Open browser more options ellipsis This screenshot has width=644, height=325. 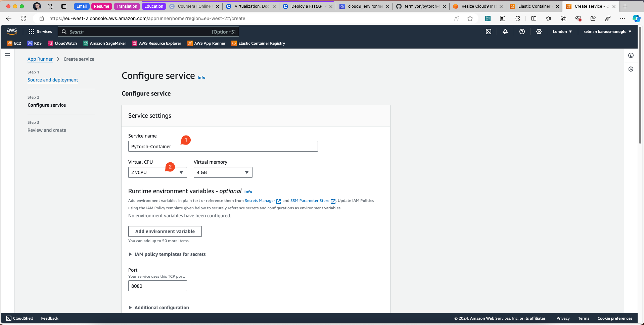(x=623, y=18)
